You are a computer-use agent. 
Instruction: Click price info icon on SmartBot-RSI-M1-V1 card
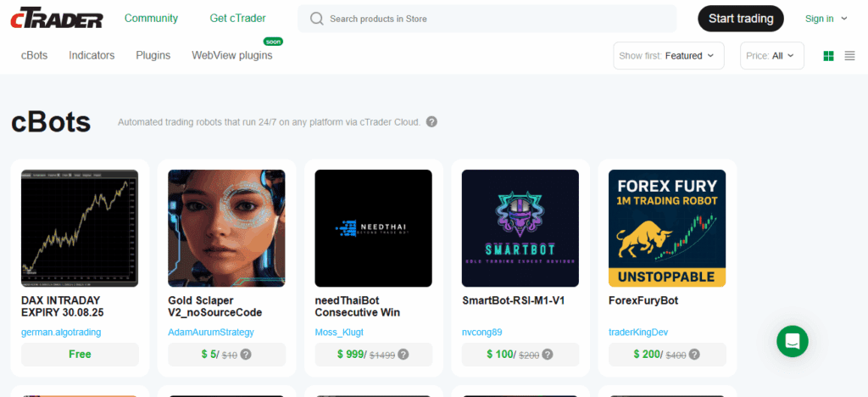548,355
